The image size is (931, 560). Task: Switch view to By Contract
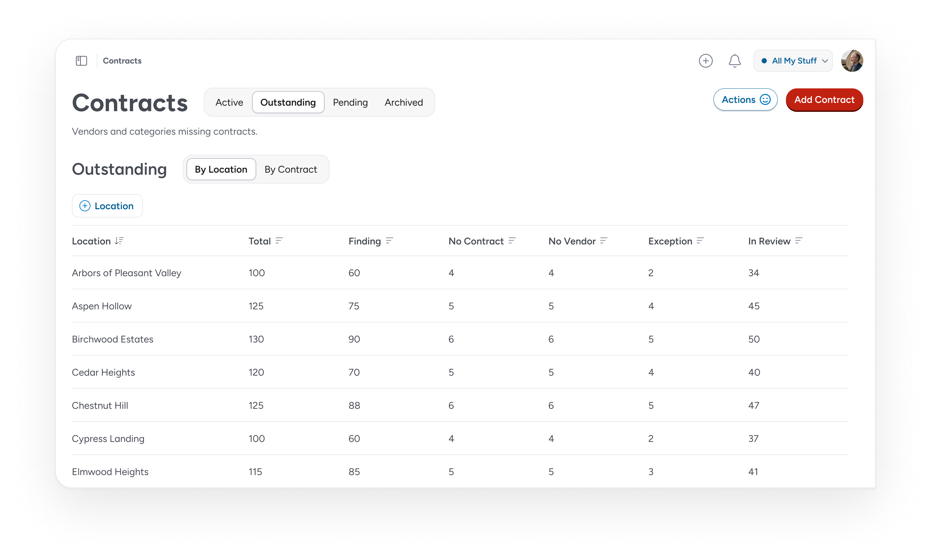pos(290,170)
